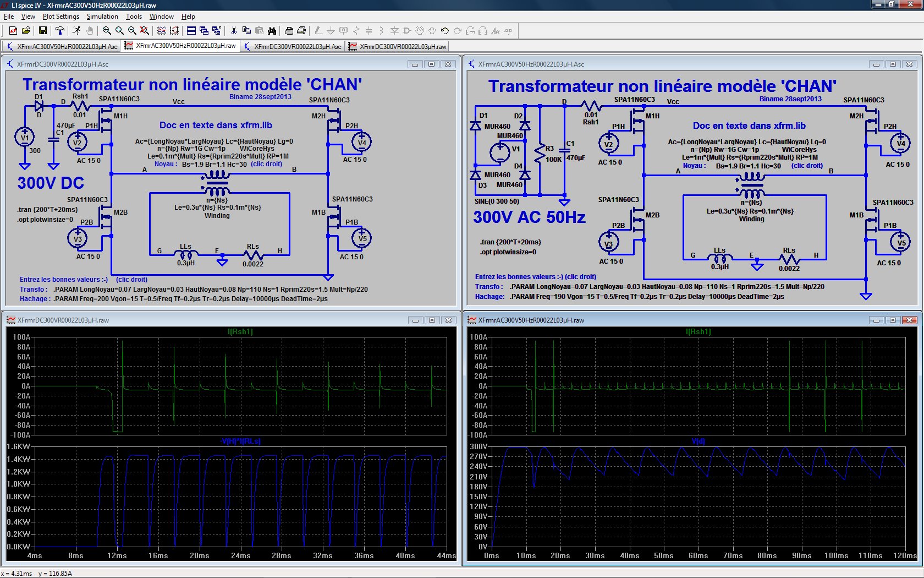This screenshot has width=924, height=578.
Task: Click the I(Rsh1) trace label in the left plot
Action: point(240,331)
